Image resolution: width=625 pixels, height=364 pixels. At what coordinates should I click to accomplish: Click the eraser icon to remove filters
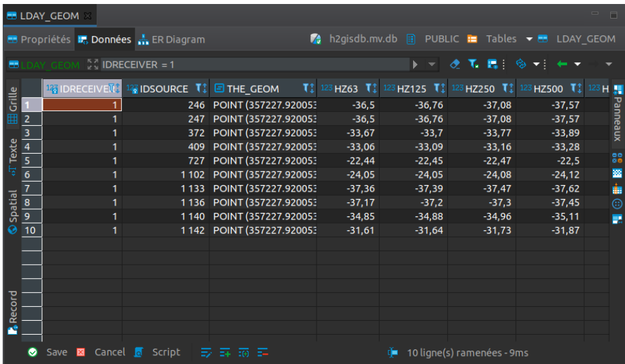[x=455, y=64]
